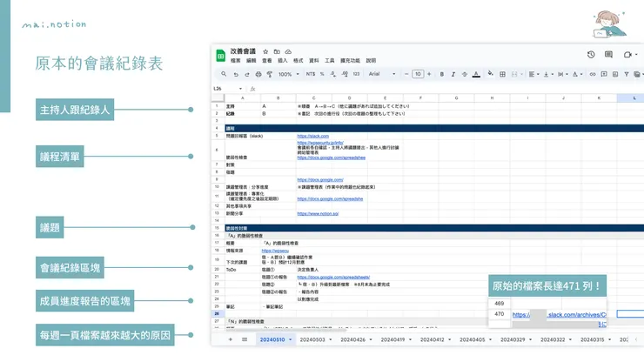Select the row 26 header
This screenshot has height=362, width=644.
(x=217, y=313)
